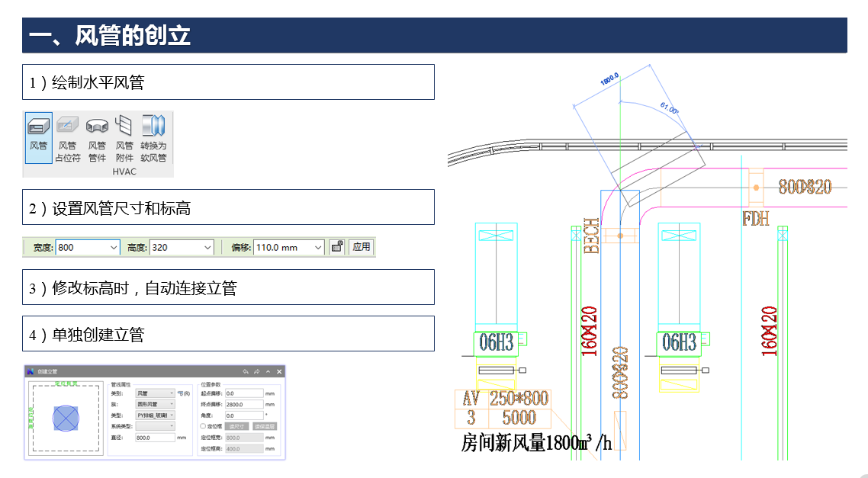Select the 风管 (Duct) tool

click(38, 137)
